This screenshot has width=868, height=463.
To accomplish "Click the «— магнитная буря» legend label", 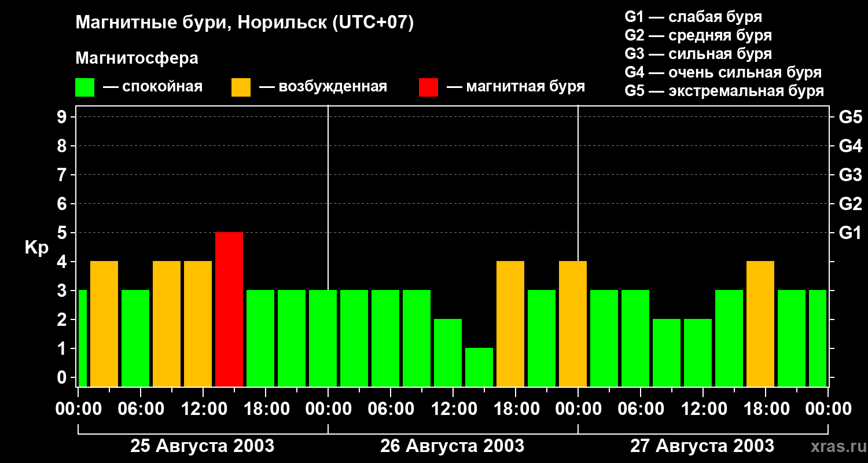I will click(x=516, y=87).
